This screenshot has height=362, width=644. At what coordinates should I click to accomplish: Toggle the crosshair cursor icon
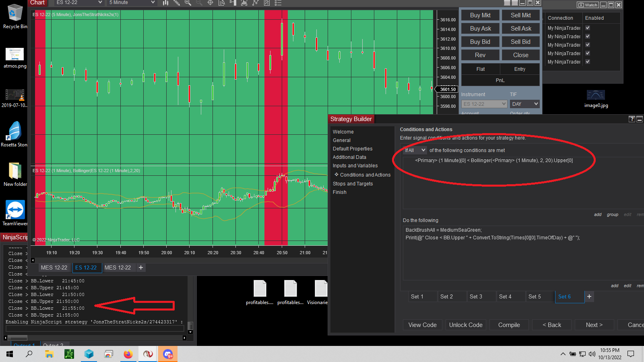click(210, 2)
